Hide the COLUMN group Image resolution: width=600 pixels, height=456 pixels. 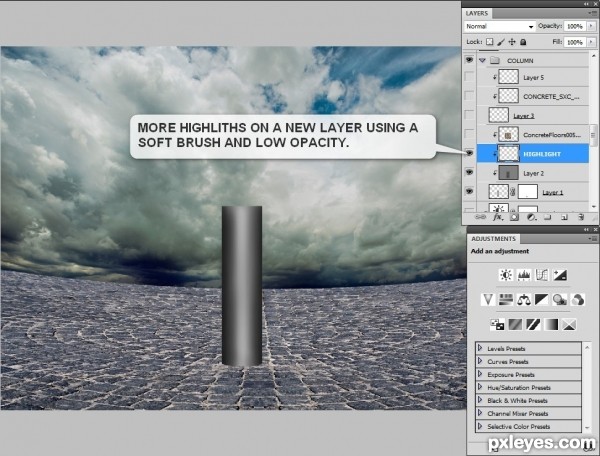469,60
